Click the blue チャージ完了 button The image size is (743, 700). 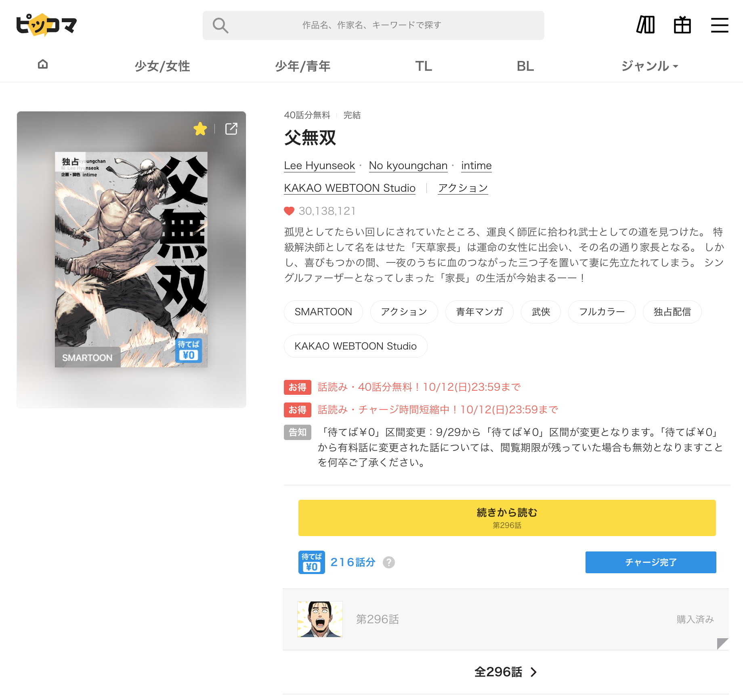pos(651,562)
